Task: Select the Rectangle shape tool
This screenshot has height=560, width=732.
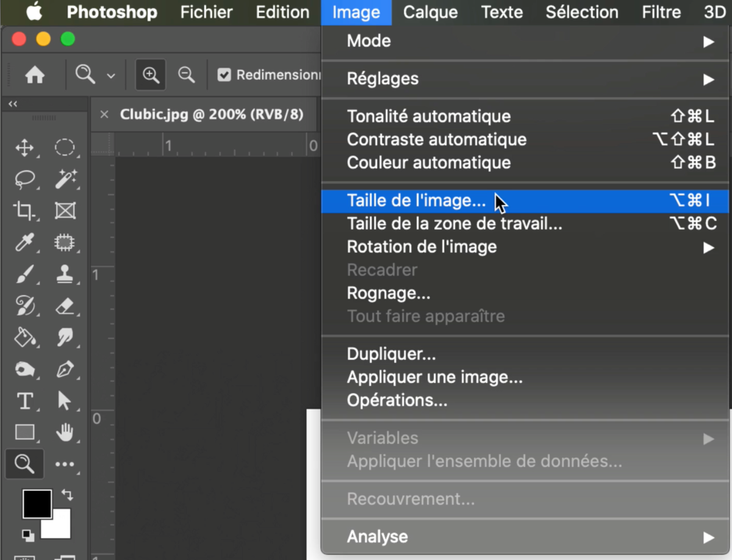Action: [24, 433]
